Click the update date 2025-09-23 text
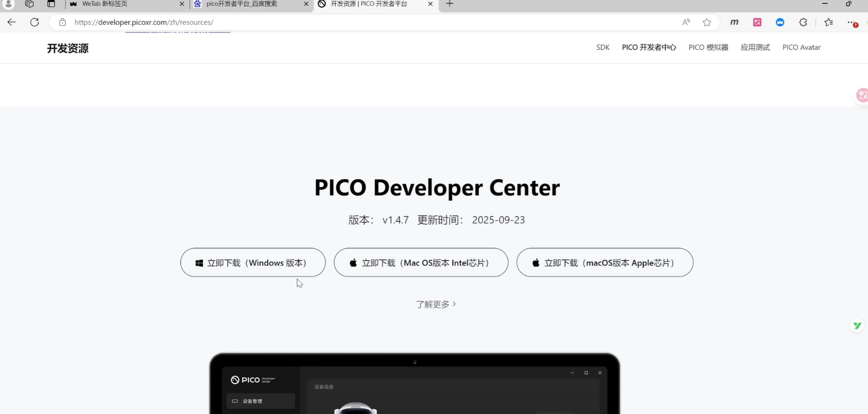The width and height of the screenshot is (868, 414). [x=498, y=220]
